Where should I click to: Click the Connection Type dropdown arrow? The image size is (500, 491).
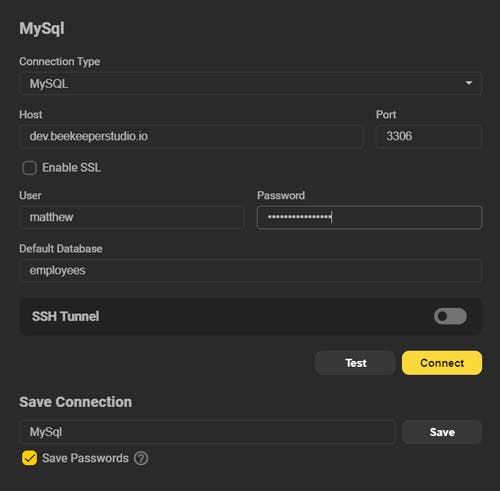point(469,83)
